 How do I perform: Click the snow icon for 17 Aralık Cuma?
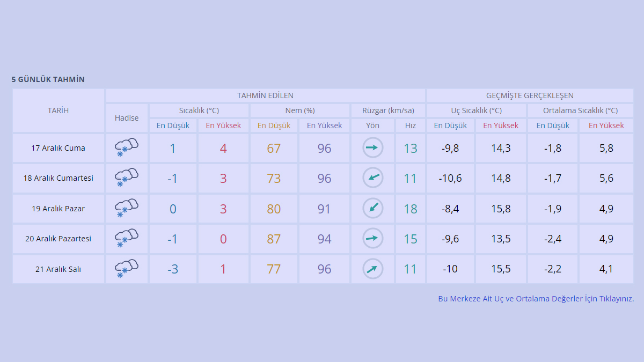(127, 148)
